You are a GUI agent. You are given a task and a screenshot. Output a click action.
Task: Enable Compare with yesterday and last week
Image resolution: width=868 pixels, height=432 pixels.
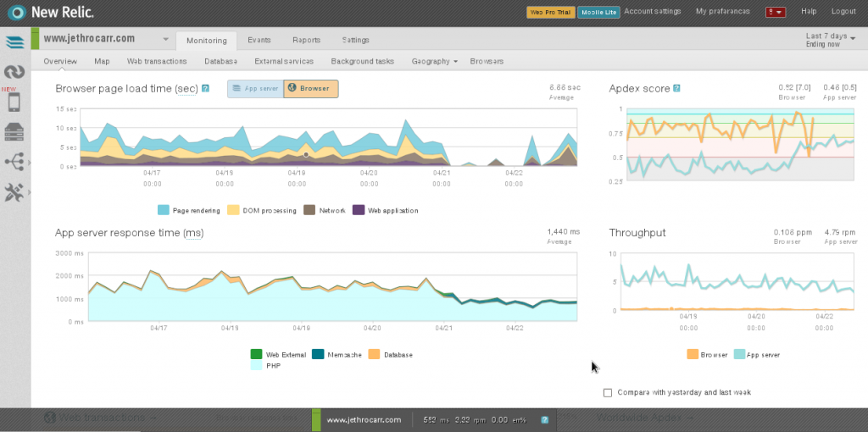click(x=608, y=393)
